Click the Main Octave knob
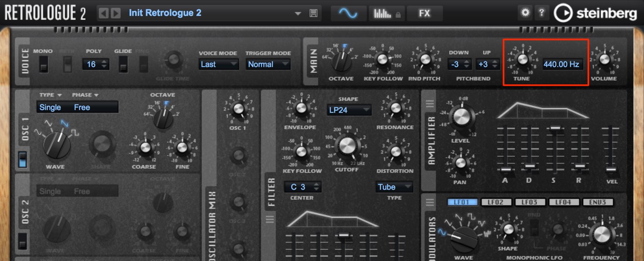Screen dimensions: 644x261 (341, 61)
